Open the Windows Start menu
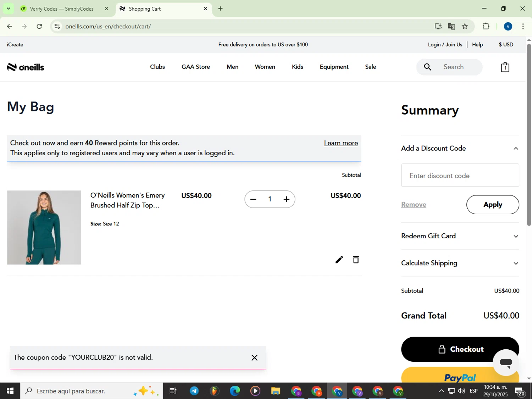This screenshot has height=399, width=532. tap(10, 391)
